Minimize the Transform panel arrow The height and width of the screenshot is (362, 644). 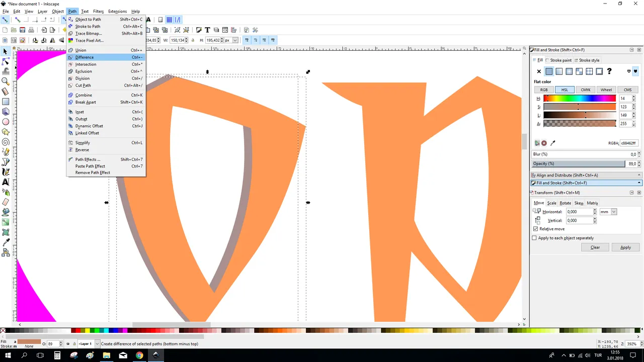click(632, 193)
